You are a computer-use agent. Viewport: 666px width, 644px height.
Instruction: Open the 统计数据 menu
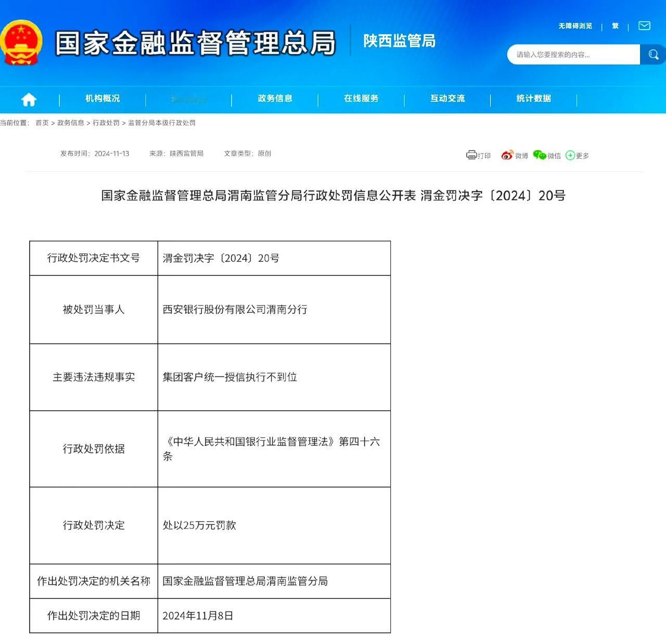coord(534,98)
